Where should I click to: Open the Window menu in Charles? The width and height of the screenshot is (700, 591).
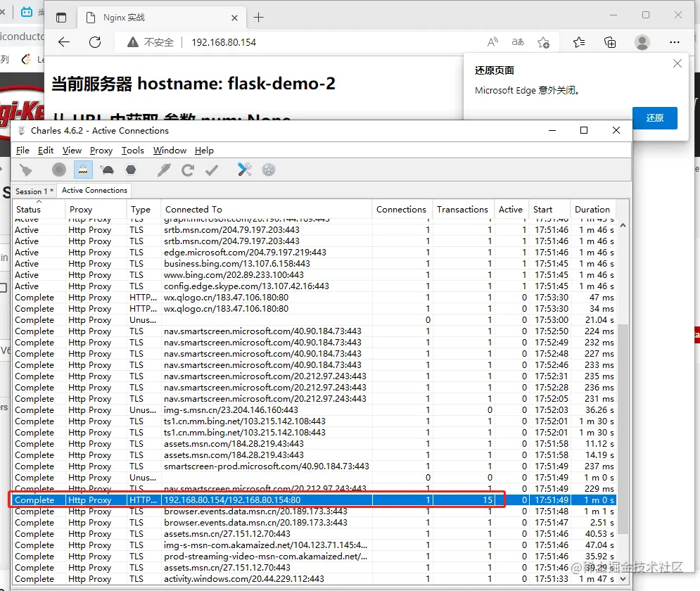point(170,151)
